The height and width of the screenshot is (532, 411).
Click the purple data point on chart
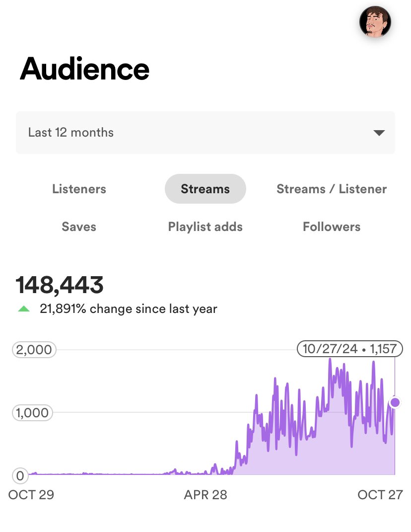[395, 402]
